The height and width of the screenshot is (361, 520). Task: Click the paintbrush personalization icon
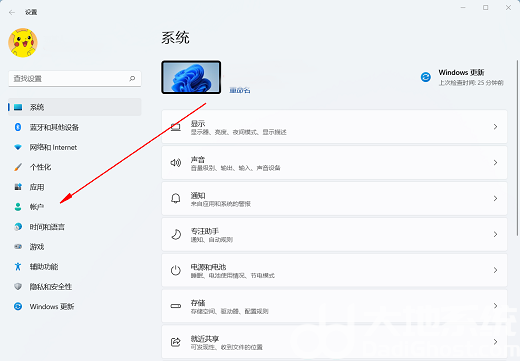tap(18, 167)
